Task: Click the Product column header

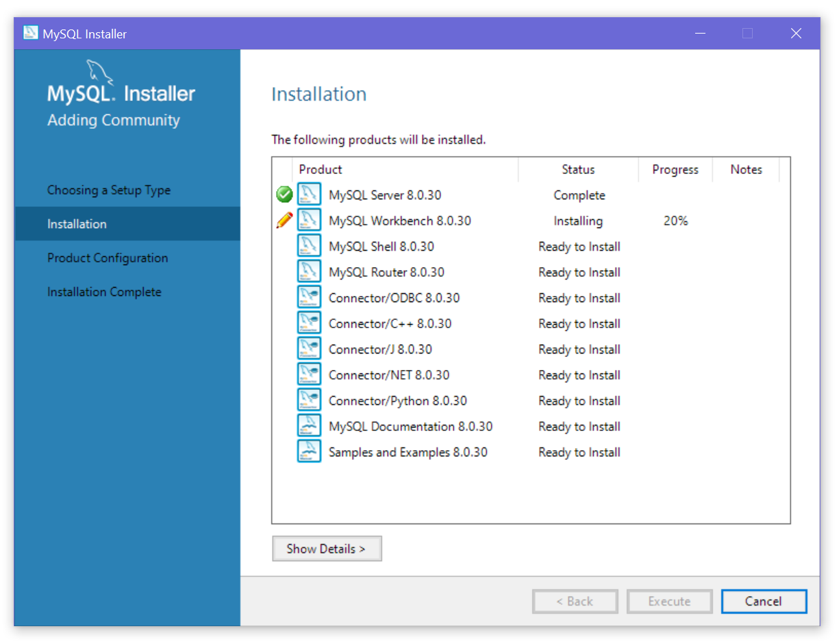Action: pos(405,169)
